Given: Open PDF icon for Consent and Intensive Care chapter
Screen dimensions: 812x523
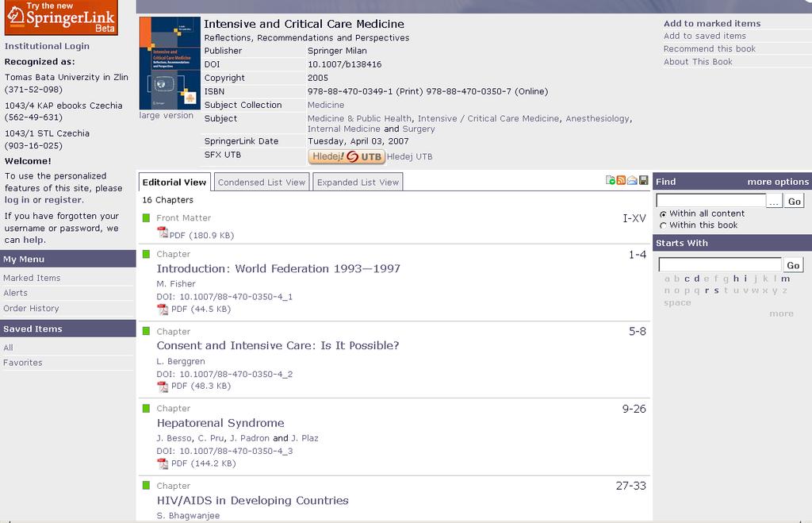Looking at the screenshot, I should 163,386.
